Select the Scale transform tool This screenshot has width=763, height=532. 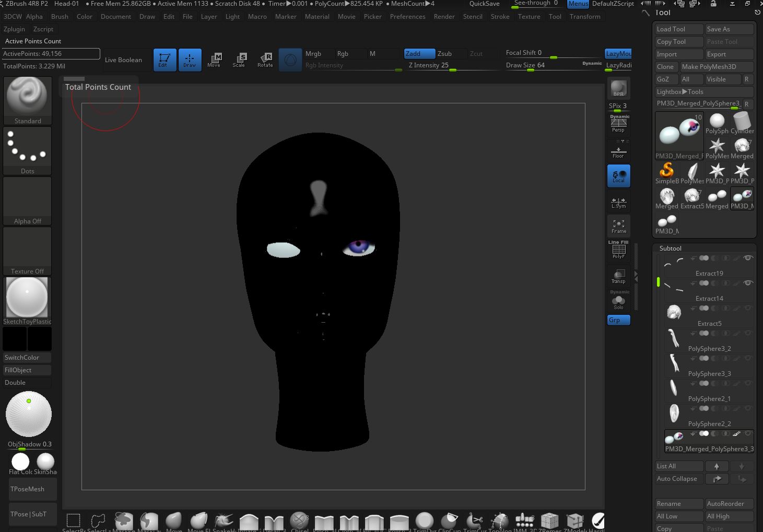coord(239,60)
